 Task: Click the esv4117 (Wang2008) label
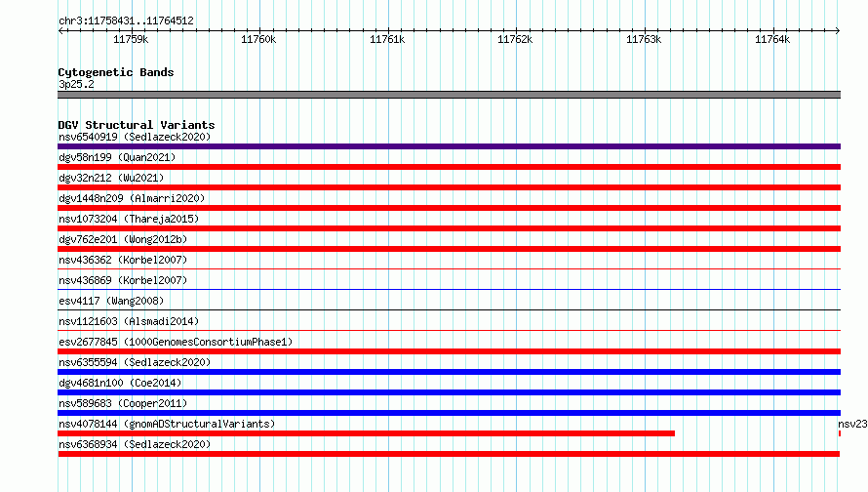[x=111, y=301]
